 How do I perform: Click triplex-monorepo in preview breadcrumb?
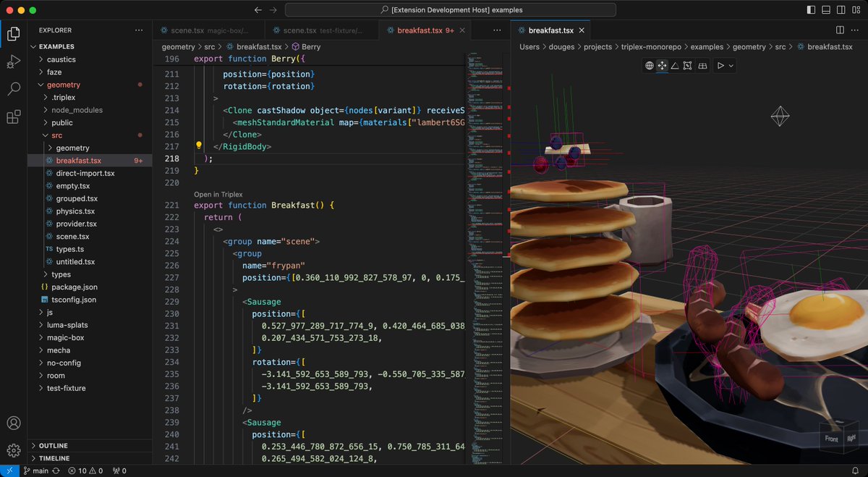point(651,46)
